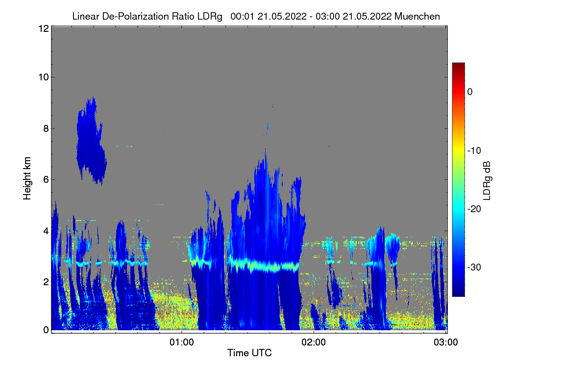This screenshot has height=392, width=588.
Task: Select the Height km axis title
Action: [x=28, y=179]
